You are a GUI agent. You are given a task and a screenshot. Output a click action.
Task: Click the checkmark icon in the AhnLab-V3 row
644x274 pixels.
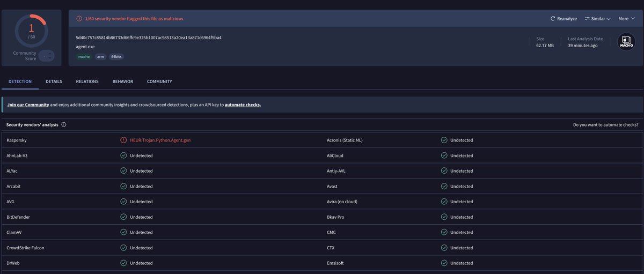(x=123, y=155)
